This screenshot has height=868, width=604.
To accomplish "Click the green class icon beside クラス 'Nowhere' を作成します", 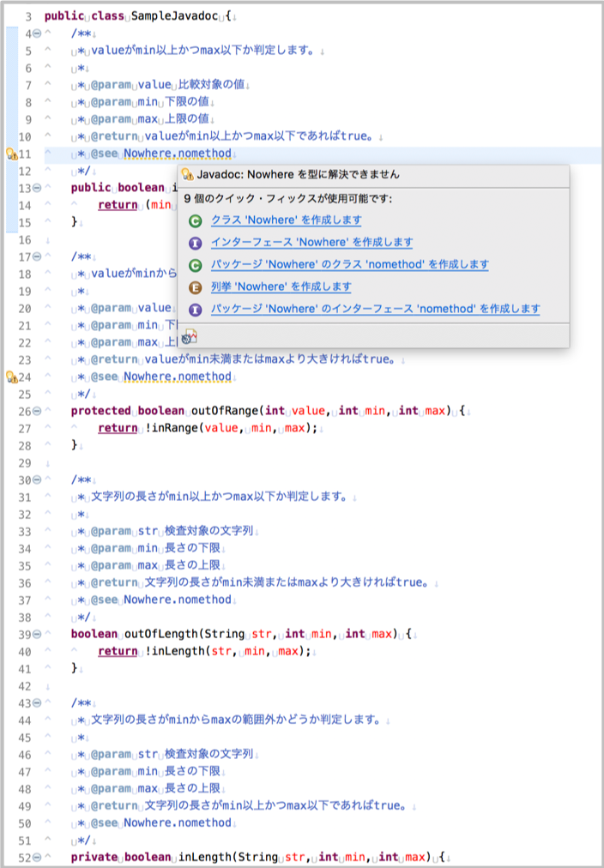I will (x=195, y=221).
